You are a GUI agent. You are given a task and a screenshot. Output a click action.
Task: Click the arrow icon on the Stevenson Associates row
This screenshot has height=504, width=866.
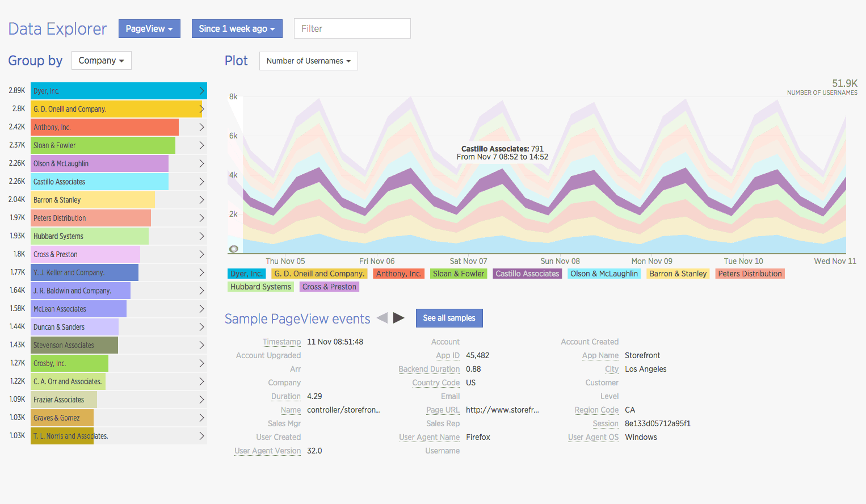coord(201,345)
